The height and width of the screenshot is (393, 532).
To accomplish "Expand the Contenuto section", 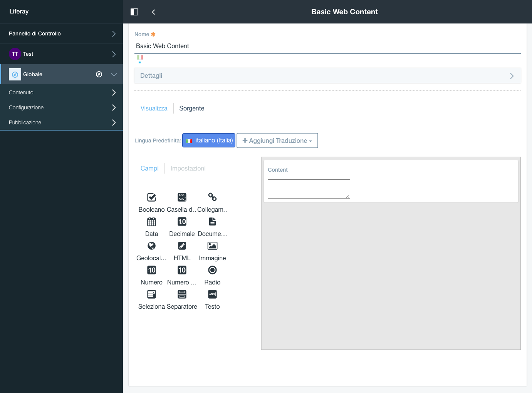I will coord(114,92).
